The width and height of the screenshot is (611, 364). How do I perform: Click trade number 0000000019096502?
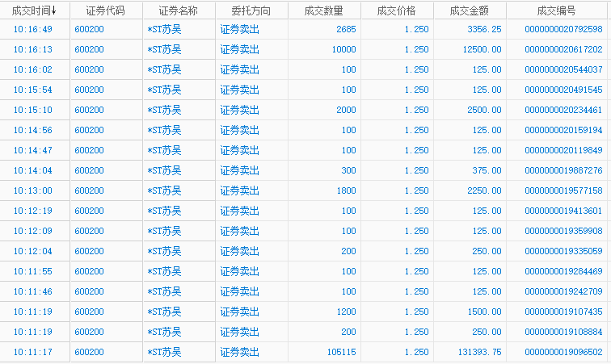[563, 353]
